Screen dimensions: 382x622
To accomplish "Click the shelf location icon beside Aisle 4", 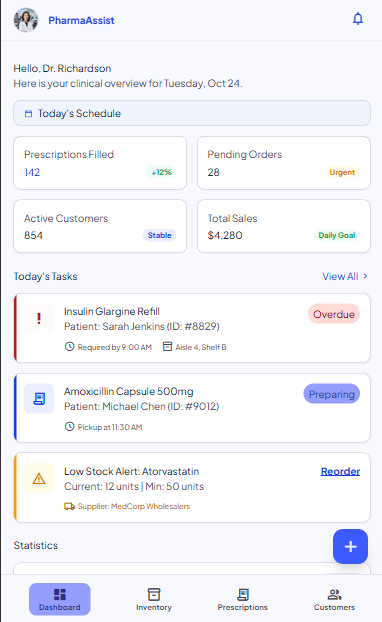I will click(167, 347).
